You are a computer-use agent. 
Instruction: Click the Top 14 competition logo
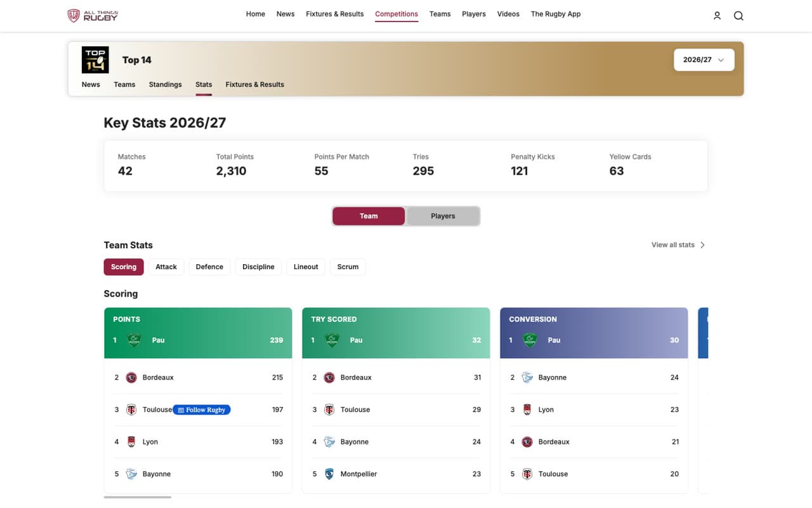coord(95,60)
